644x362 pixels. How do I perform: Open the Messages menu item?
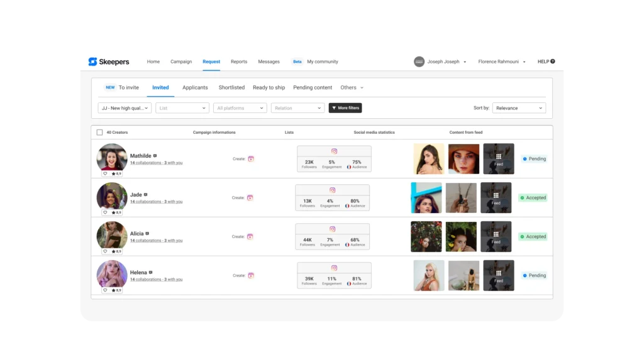[x=269, y=62]
